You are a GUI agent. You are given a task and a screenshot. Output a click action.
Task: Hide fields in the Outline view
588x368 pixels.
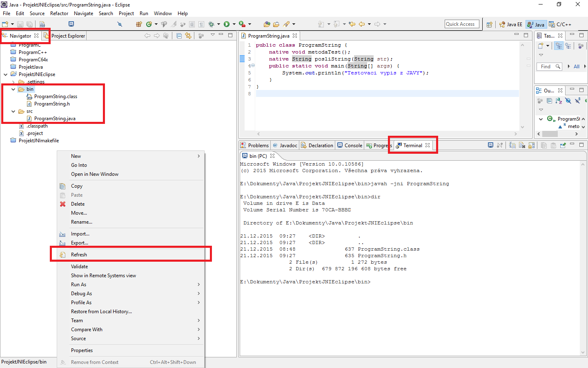tap(568, 101)
